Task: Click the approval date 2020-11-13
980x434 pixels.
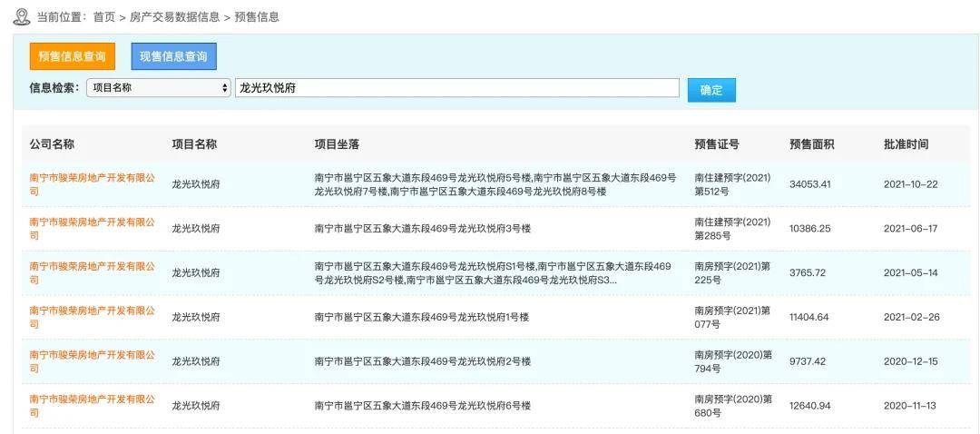Action: click(910, 406)
